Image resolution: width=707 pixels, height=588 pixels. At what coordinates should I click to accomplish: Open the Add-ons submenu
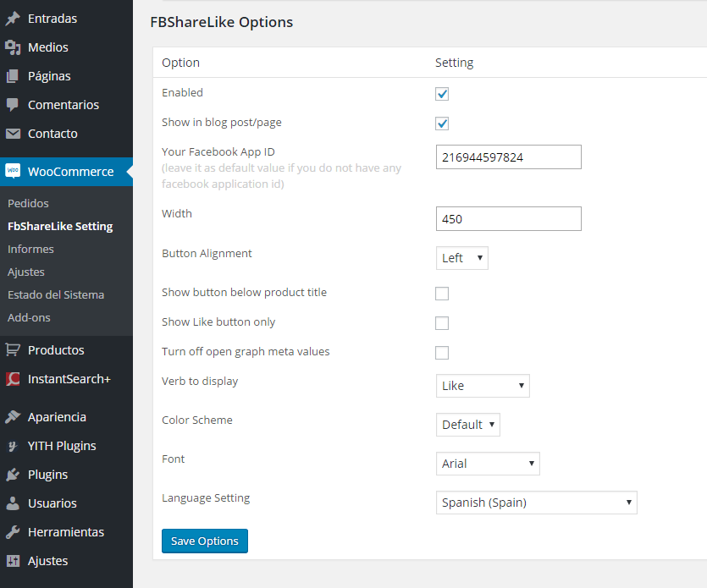(x=29, y=317)
